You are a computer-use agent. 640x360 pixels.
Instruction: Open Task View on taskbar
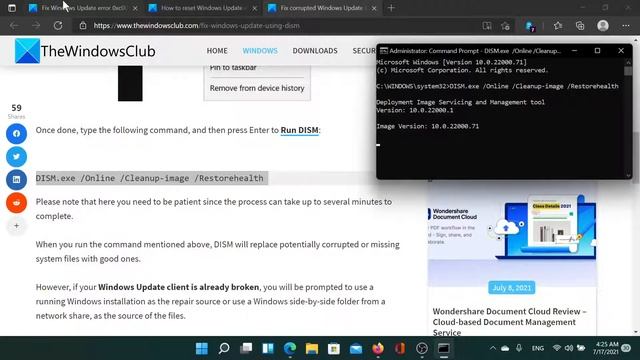coord(246,348)
